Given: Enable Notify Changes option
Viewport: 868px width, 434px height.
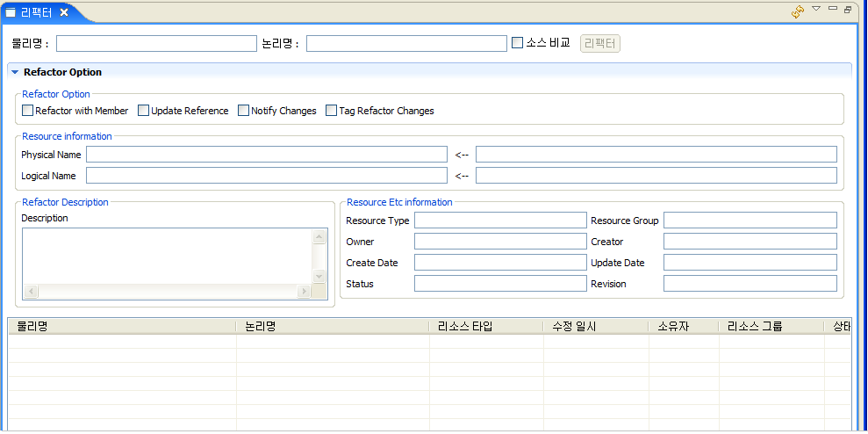Looking at the screenshot, I should tap(243, 111).
